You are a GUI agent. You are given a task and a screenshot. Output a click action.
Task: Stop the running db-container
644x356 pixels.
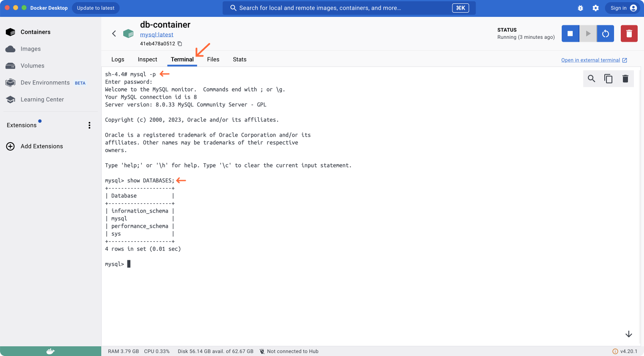click(x=570, y=33)
